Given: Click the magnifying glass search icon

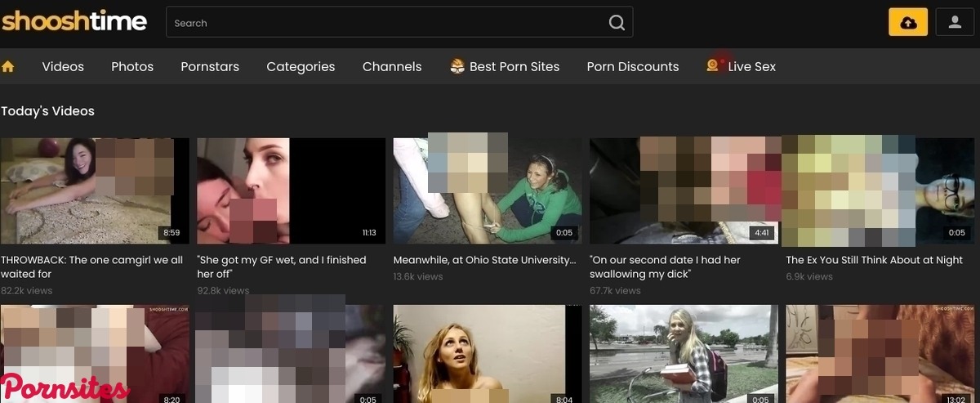Looking at the screenshot, I should tap(617, 23).
